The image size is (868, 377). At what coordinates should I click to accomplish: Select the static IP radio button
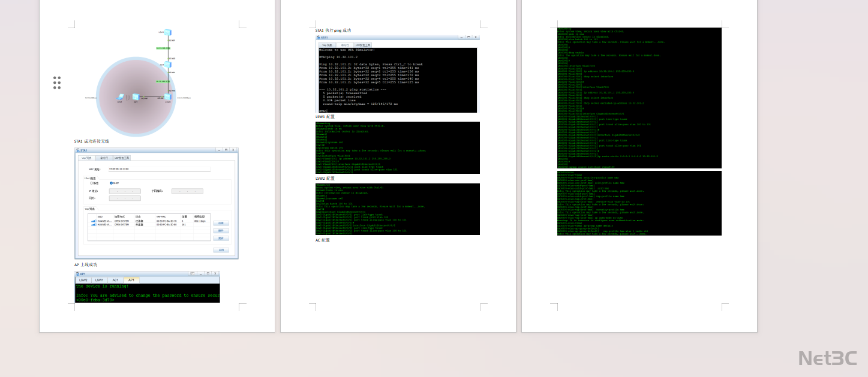coord(92,183)
